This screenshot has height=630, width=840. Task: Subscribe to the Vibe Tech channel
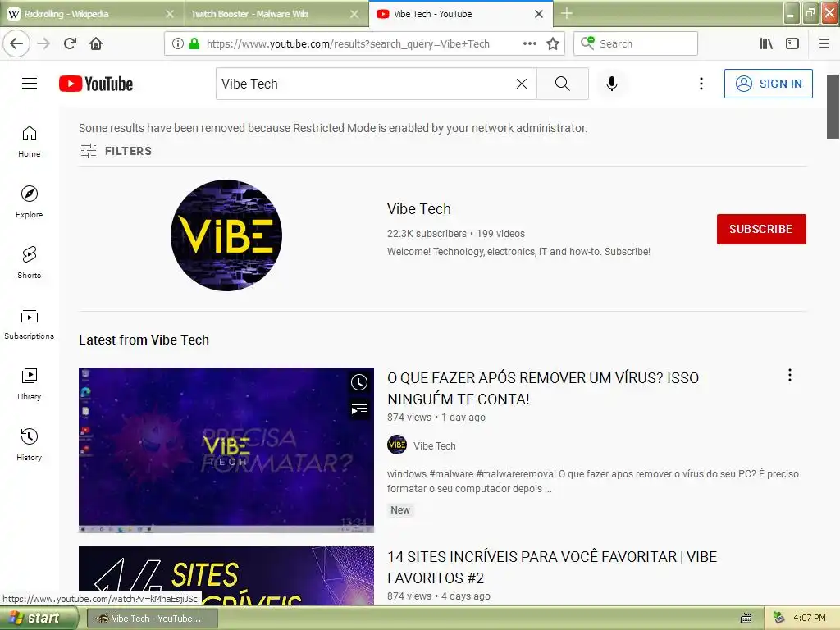pos(761,230)
